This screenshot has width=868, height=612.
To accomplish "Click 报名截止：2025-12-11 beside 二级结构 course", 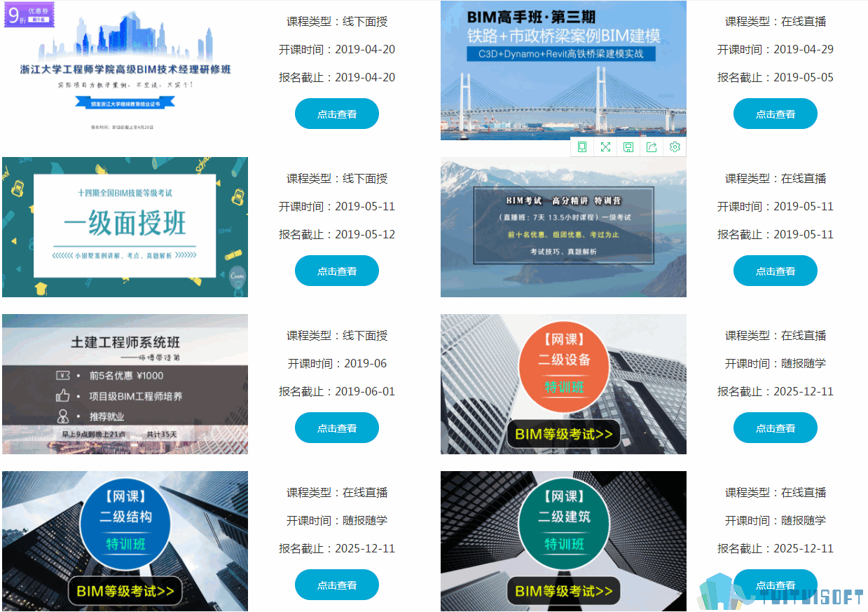I will [337, 548].
